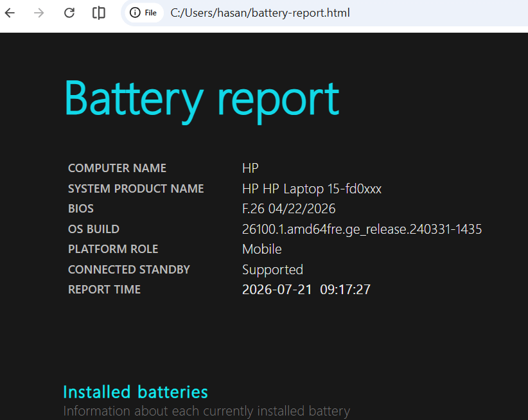Click the platform role value Mobile
528x420 pixels.
[x=262, y=249]
